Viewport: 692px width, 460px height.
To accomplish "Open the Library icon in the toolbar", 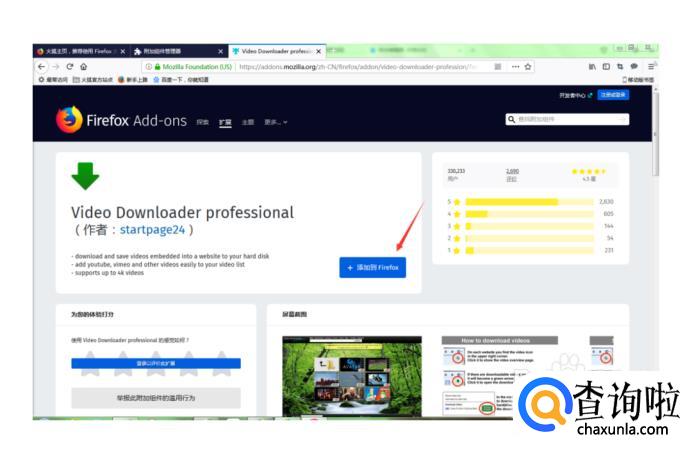I will [x=592, y=67].
